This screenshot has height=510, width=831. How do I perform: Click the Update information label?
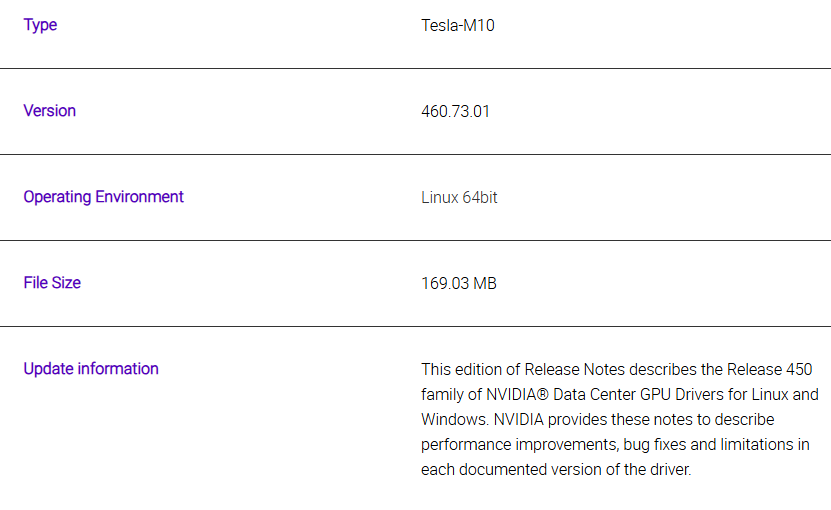[x=91, y=368]
